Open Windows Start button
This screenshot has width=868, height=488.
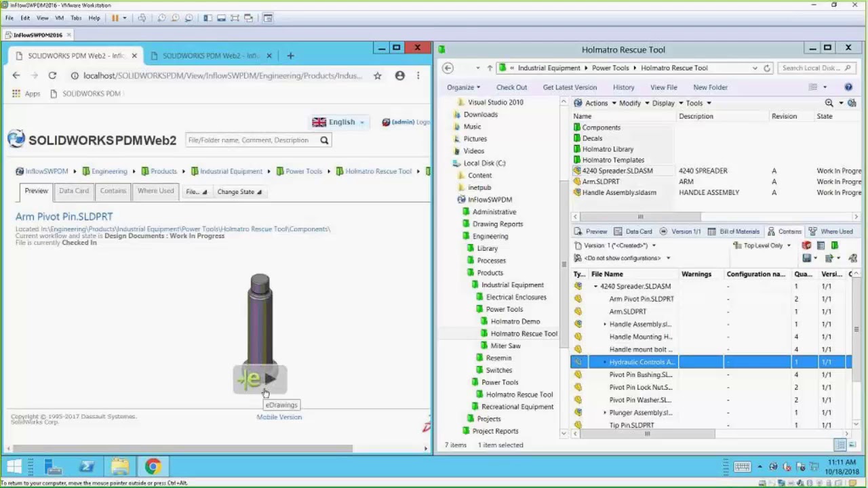pyautogui.click(x=14, y=466)
